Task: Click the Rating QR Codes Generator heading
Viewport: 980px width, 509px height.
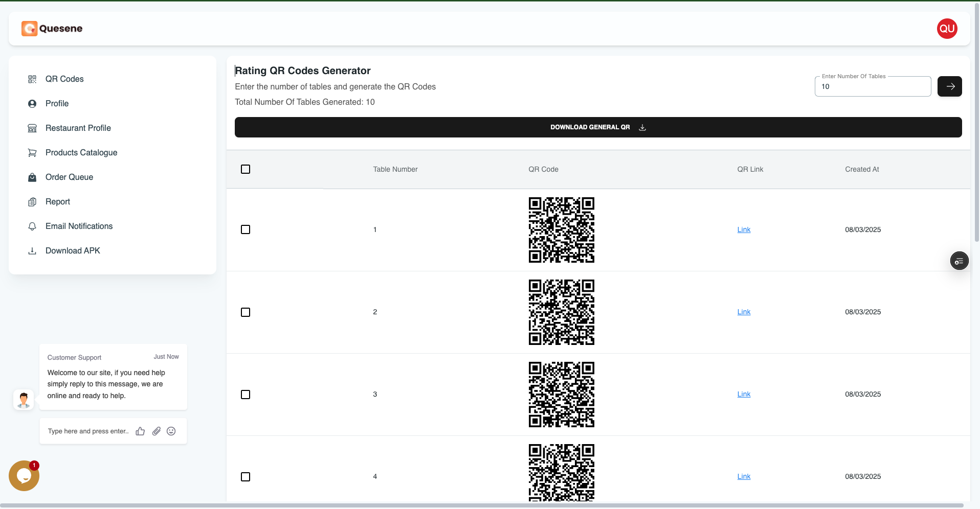Action: 303,71
